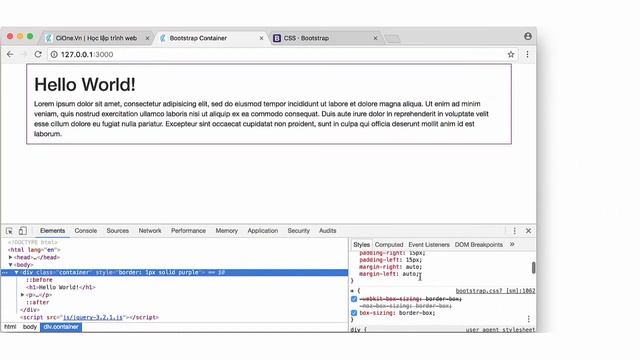Activate the inspect element picker icon
Screen dimensions: 640x360
(x=9, y=231)
